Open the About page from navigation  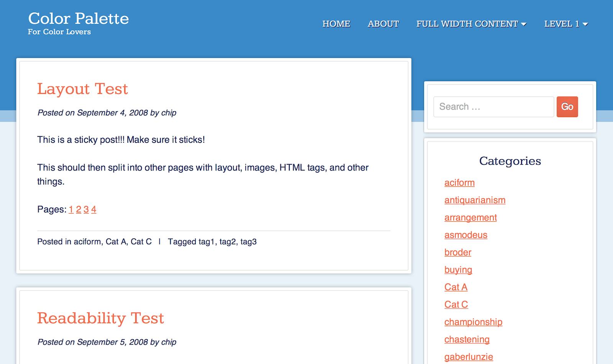pos(383,24)
